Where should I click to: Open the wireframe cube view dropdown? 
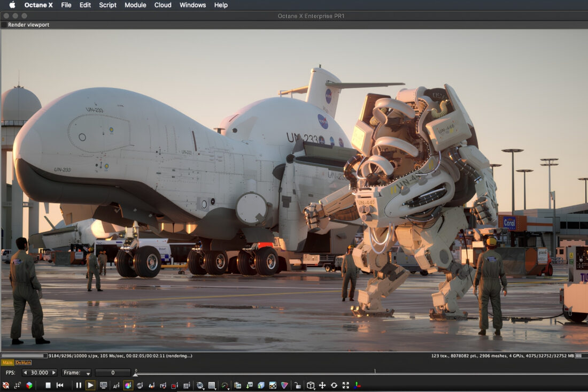(311, 386)
